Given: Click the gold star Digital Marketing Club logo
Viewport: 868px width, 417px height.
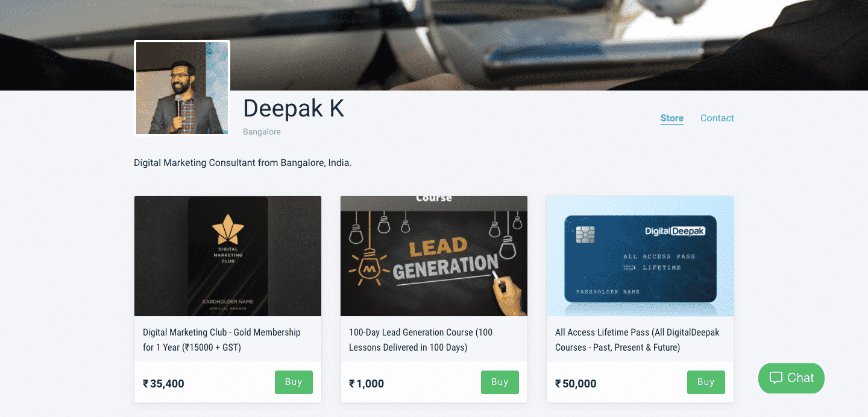Looking at the screenshot, I should [x=227, y=231].
